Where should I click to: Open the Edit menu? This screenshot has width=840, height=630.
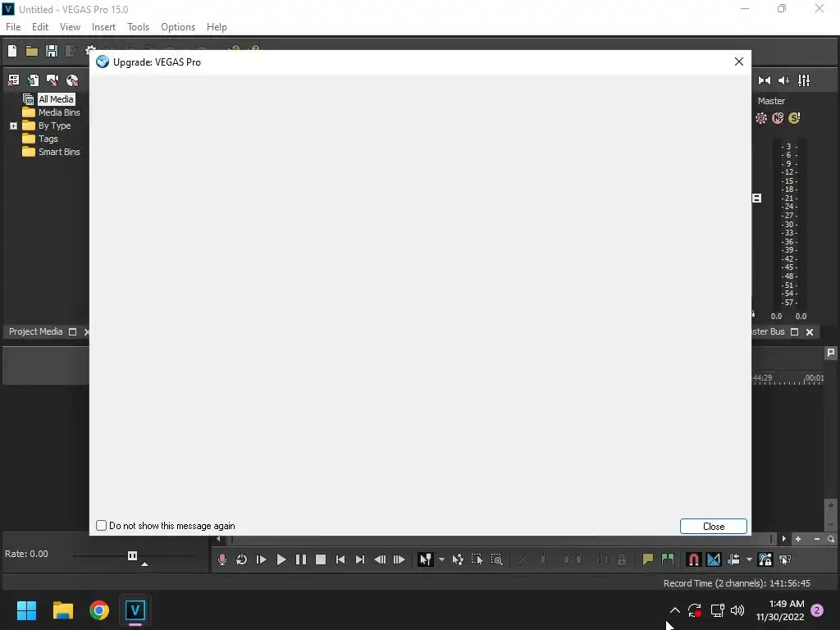coord(40,27)
